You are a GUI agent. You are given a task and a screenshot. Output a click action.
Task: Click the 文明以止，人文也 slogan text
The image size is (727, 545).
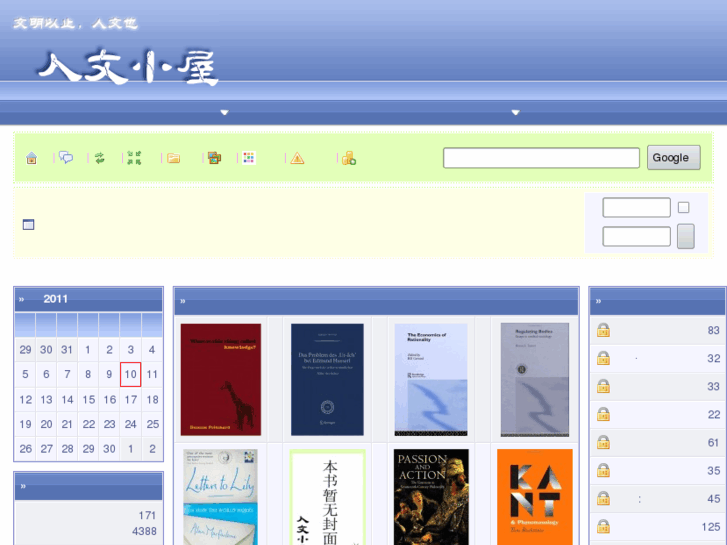(75, 23)
